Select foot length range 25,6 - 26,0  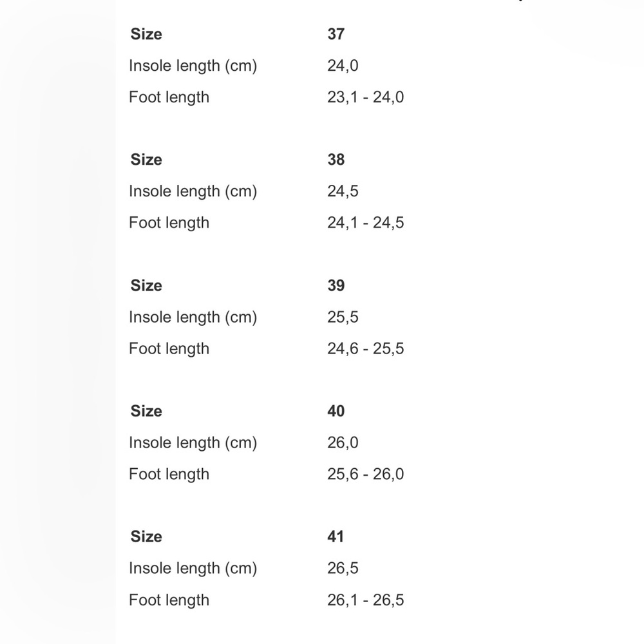click(x=366, y=475)
